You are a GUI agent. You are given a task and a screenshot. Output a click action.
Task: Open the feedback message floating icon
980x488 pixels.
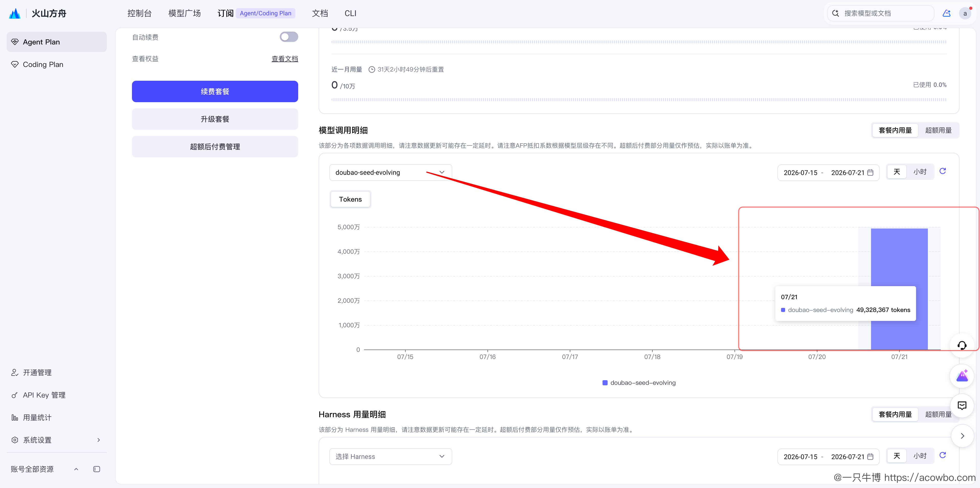point(962,405)
